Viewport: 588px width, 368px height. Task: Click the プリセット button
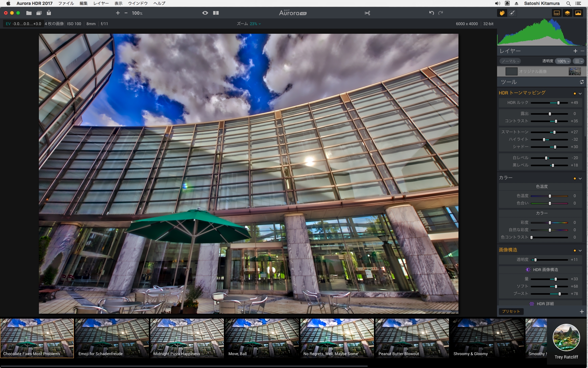click(511, 311)
